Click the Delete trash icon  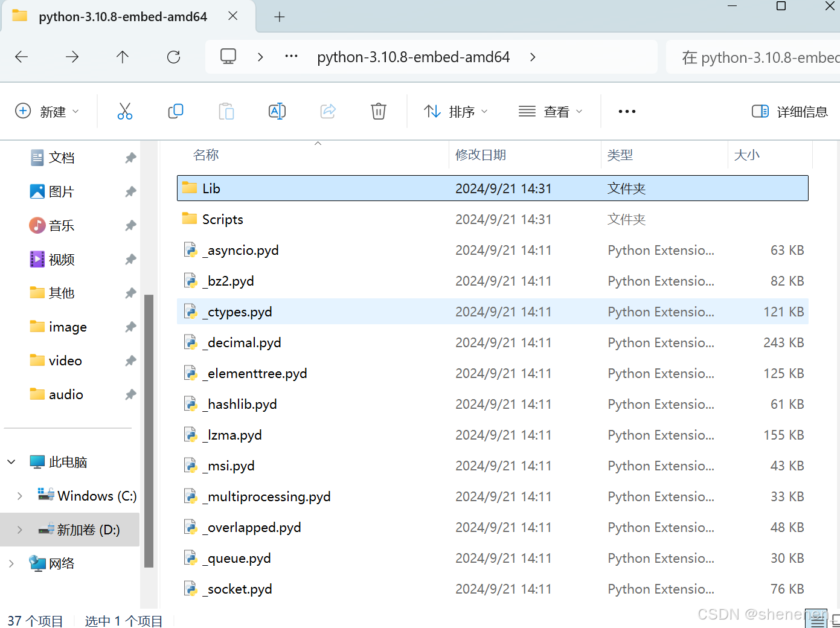pyautogui.click(x=379, y=111)
